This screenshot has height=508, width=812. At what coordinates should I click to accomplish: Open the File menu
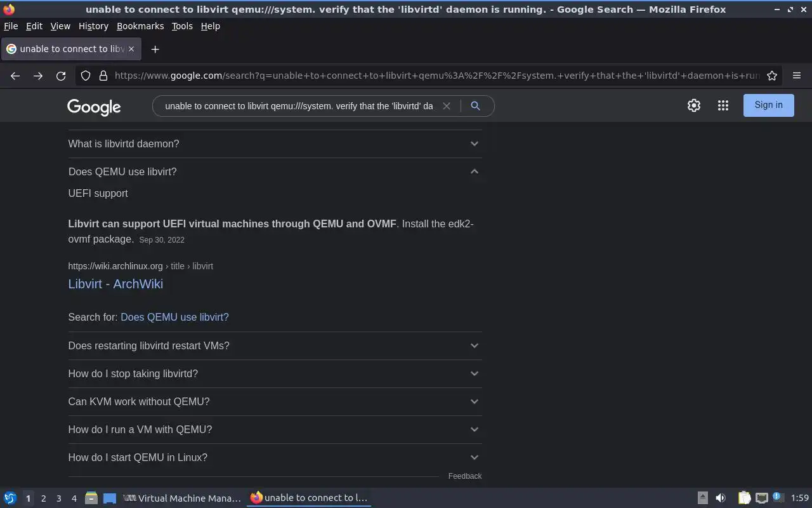[11, 26]
